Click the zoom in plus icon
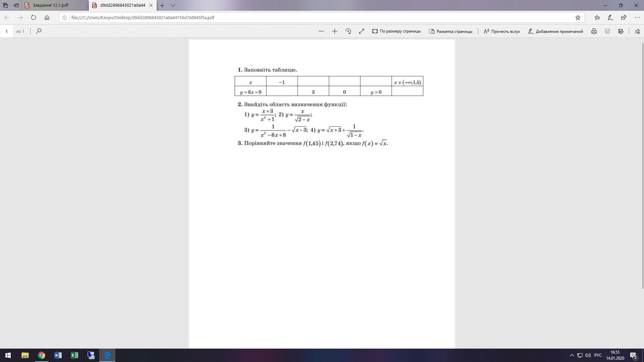The height and width of the screenshot is (362, 644). coord(334,31)
